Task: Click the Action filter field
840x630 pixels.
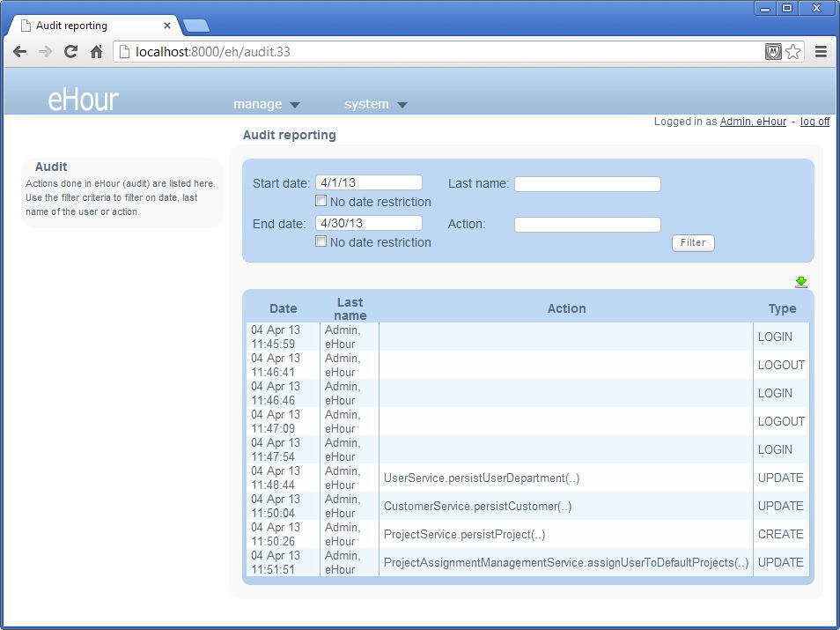Action: coord(587,224)
